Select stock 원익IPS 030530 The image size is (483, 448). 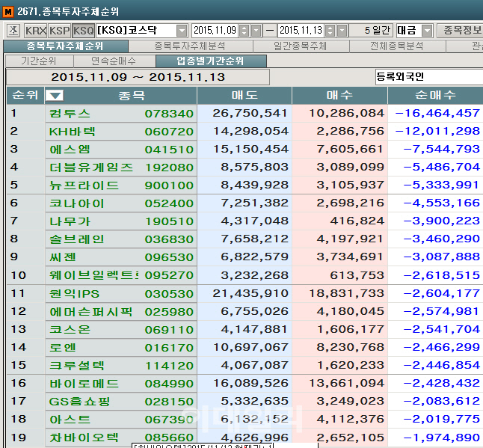click(121, 294)
